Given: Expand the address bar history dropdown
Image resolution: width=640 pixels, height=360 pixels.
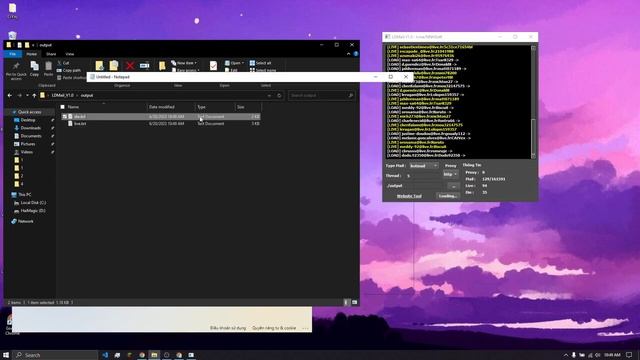Looking at the screenshot, I should click(269, 95).
